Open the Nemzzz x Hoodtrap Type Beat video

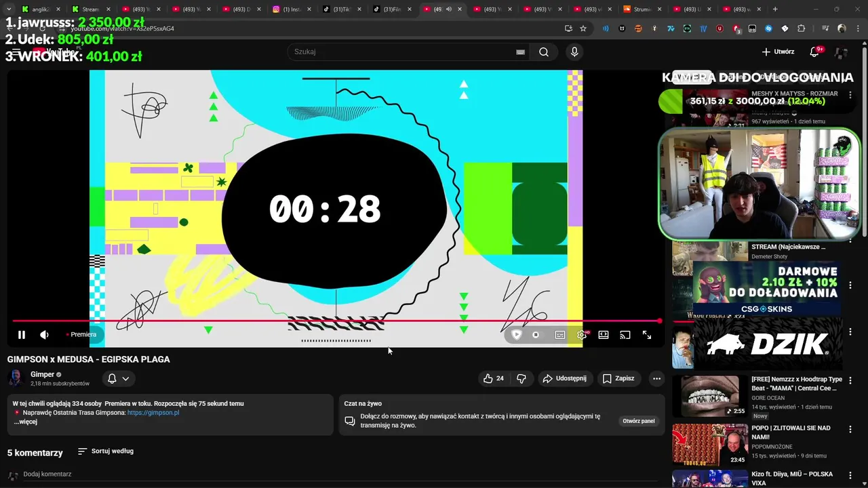(x=797, y=384)
